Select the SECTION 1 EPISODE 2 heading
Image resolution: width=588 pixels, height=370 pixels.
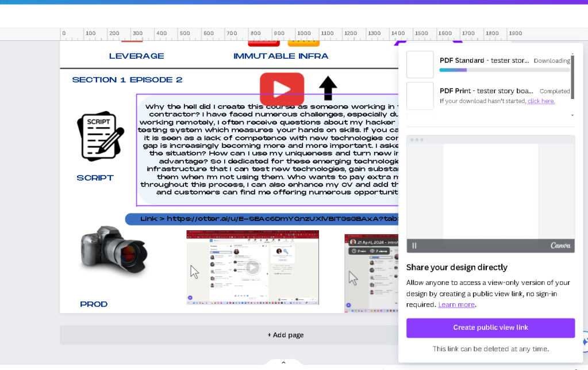pos(127,80)
